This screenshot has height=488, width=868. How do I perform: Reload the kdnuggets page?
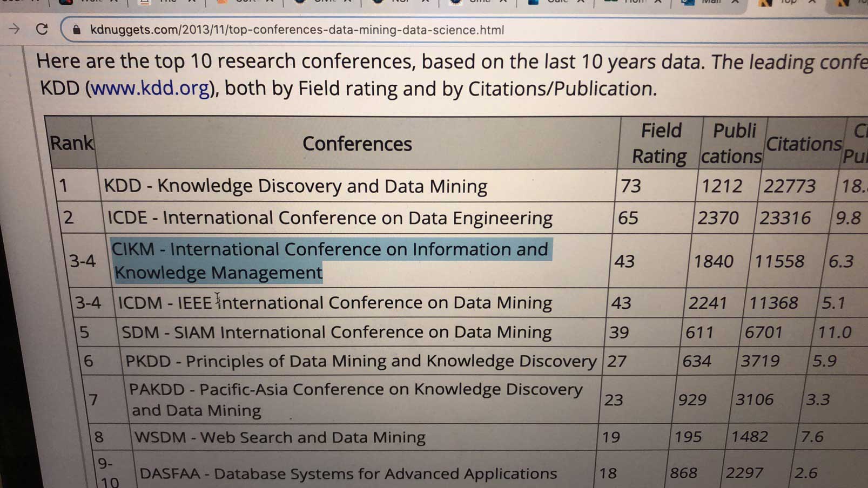(42, 29)
